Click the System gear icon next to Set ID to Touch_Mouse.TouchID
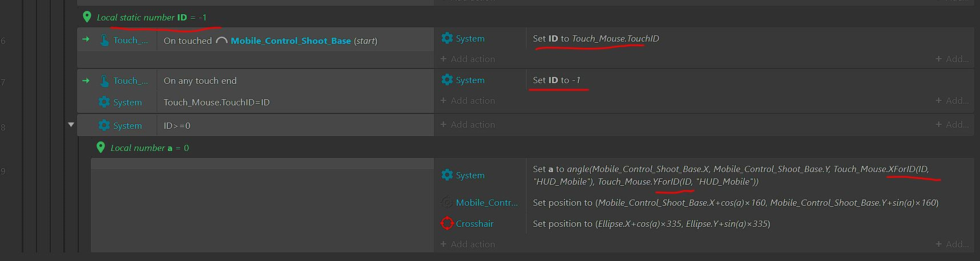This screenshot has height=261, width=980. [x=447, y=38]
